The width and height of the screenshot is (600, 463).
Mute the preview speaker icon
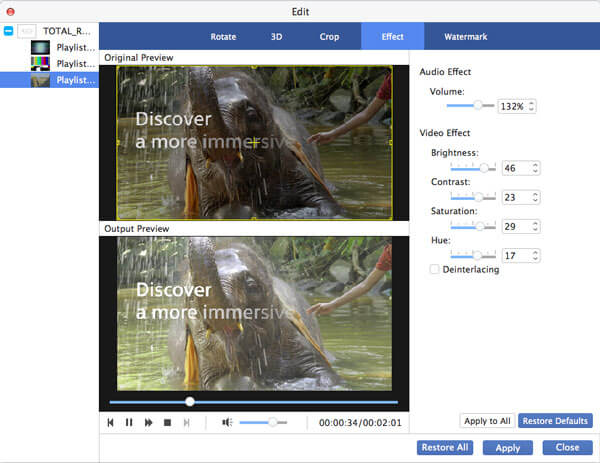click(227, 422)
